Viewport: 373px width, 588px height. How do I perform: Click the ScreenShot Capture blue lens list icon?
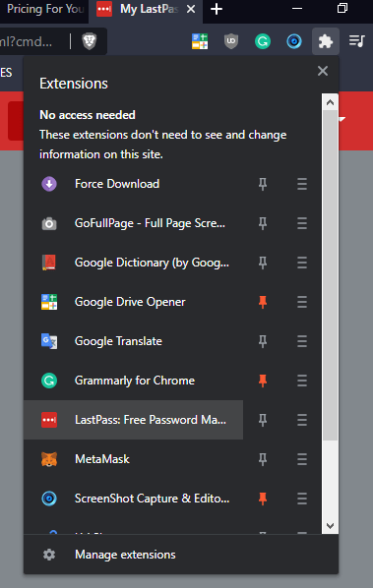pyautogui.click(x=49, y=499)
